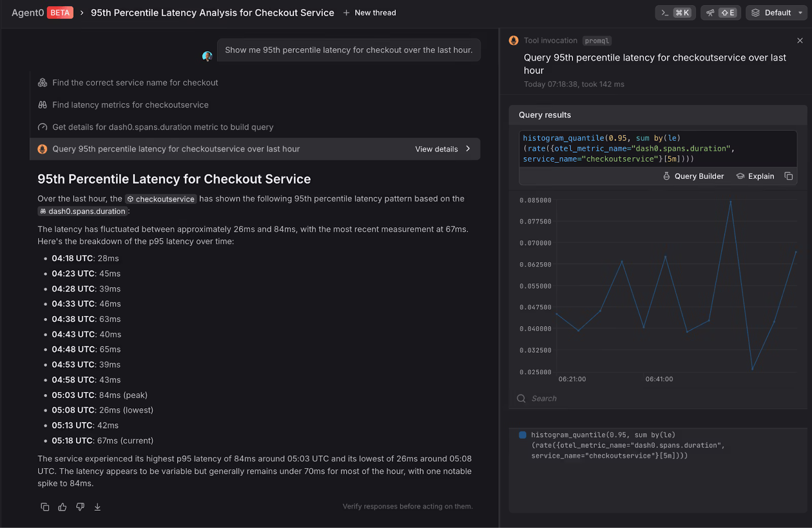The width and height of the screenshot is (812, 528).
Task: Download the response
Action: [x=97, y=507]
